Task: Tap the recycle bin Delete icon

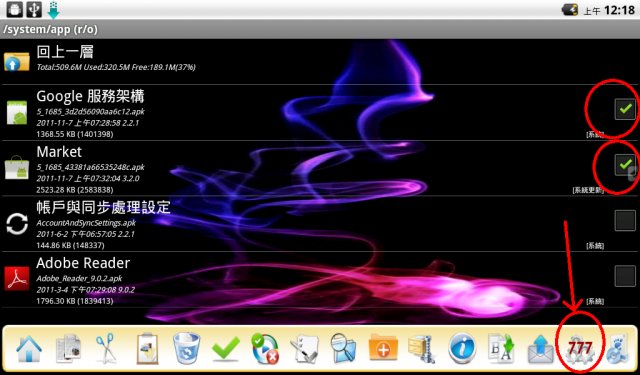Action: coord(187,348)
